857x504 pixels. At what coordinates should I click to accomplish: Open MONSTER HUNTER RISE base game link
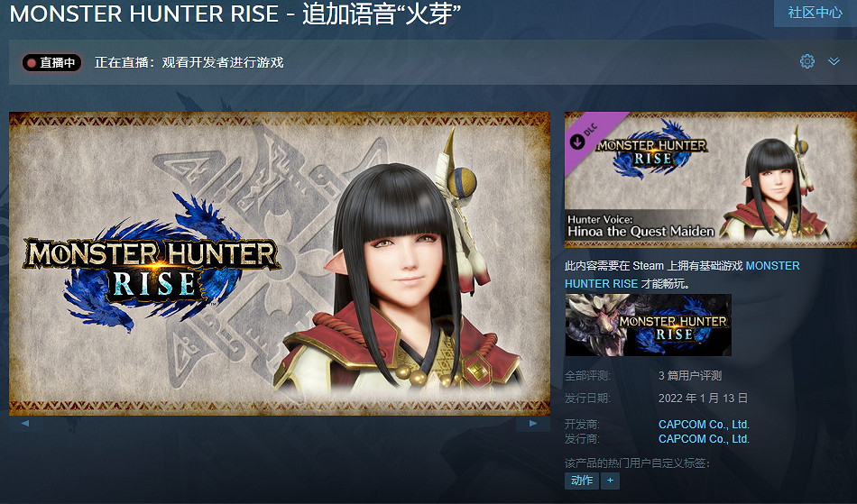pyautogui.click(x=682, y=275)
